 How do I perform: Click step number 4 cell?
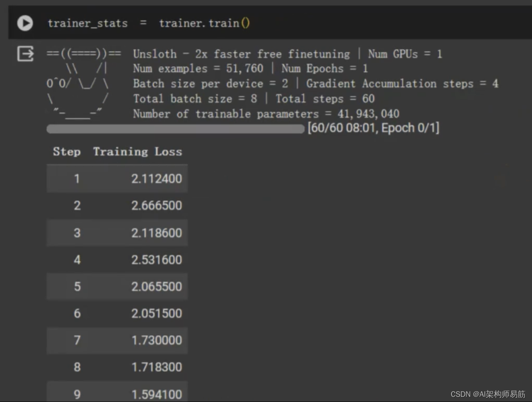click(77, 260)
